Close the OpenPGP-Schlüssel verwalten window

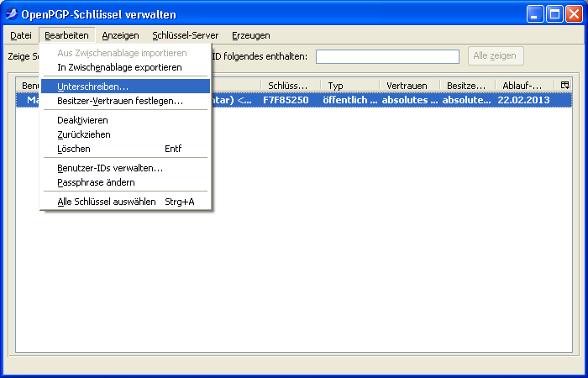pos(574,14)
